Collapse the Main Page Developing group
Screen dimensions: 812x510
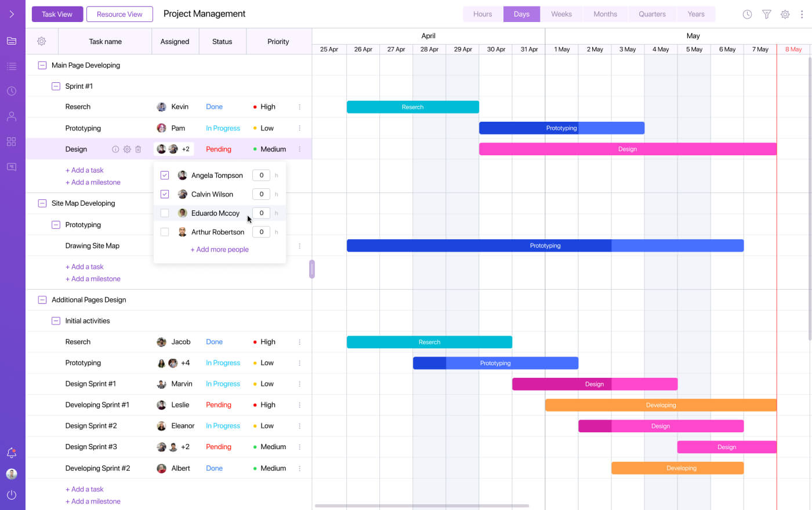click(42, 65)
